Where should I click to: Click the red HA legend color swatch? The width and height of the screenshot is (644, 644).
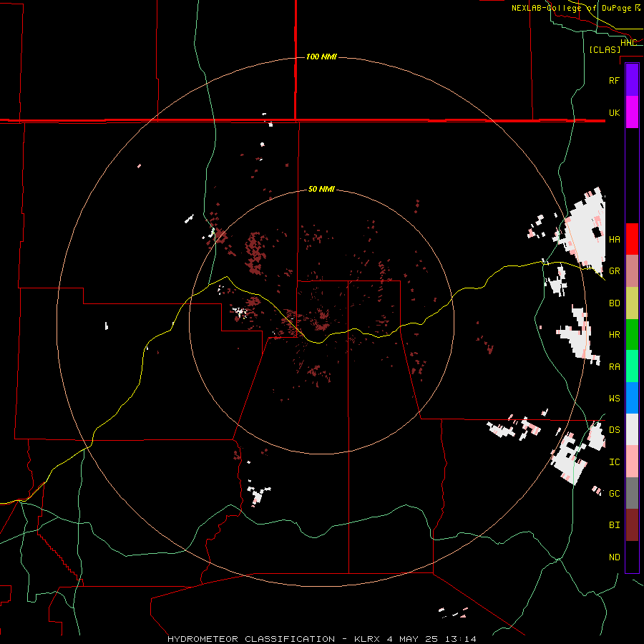pos(632,239)
